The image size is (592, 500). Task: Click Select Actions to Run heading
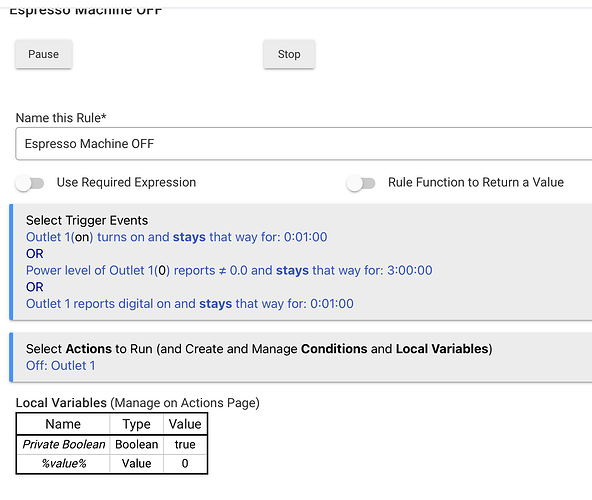[259, 349]
